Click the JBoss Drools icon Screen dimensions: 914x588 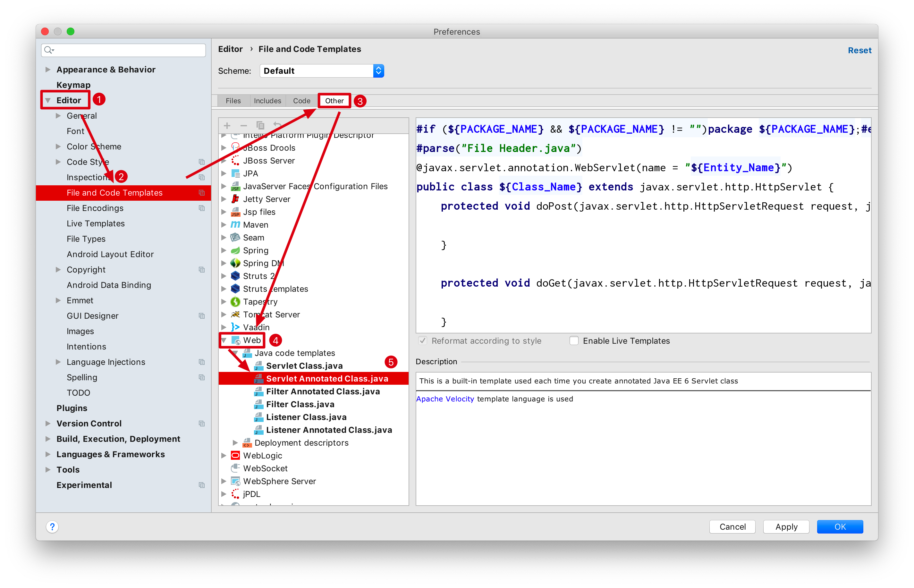coord(236,148)
